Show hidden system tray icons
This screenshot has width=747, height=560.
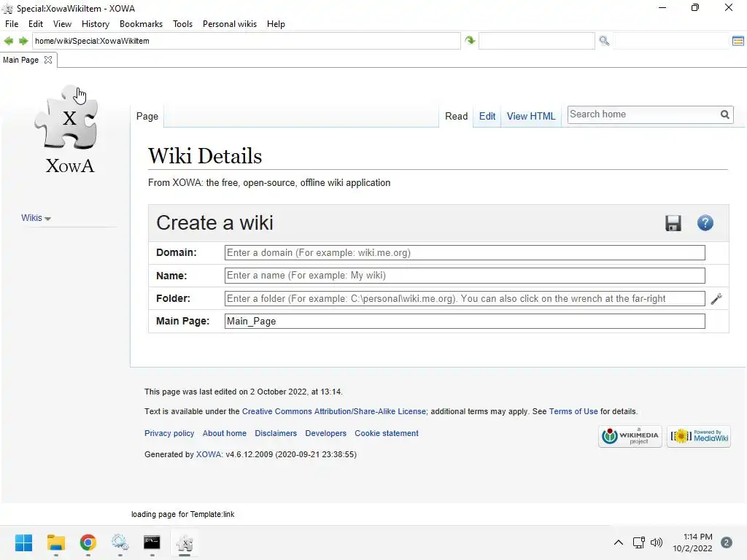[x=619, y=542]
